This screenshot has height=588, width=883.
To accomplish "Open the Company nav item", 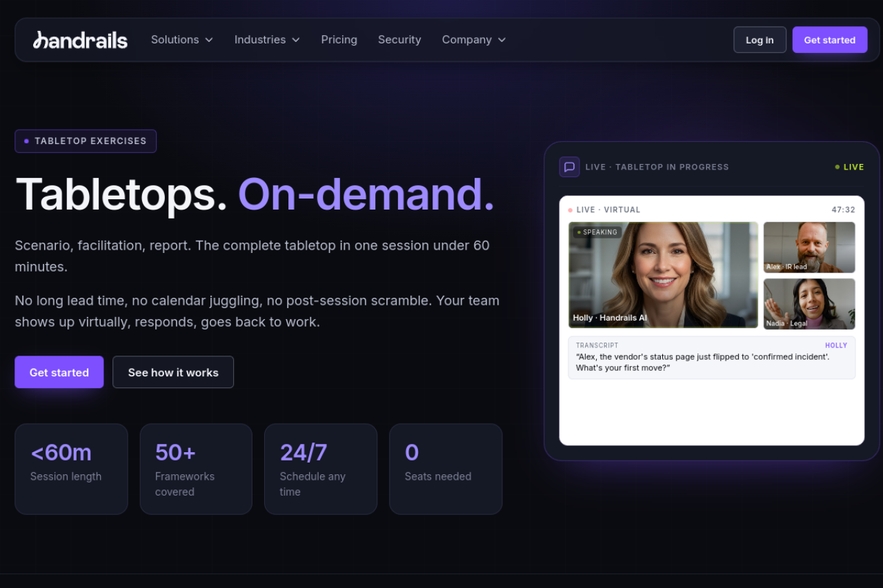I will click(x=474, y=40).
